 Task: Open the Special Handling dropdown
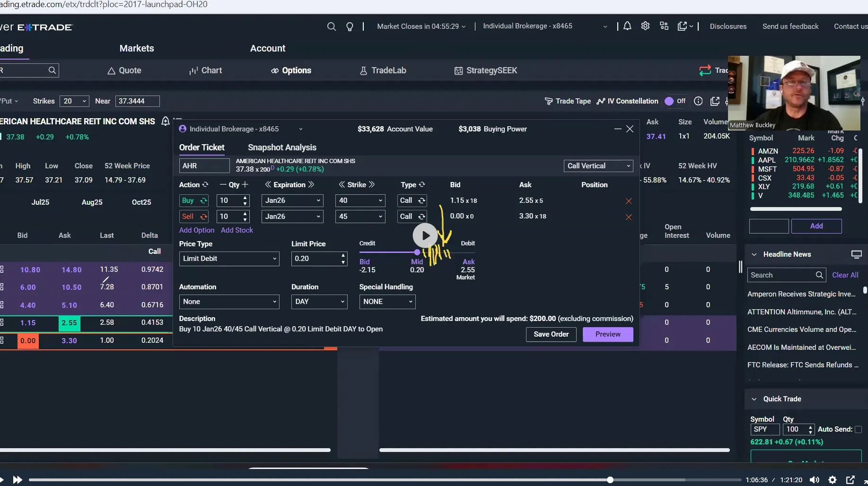(387, 302)
